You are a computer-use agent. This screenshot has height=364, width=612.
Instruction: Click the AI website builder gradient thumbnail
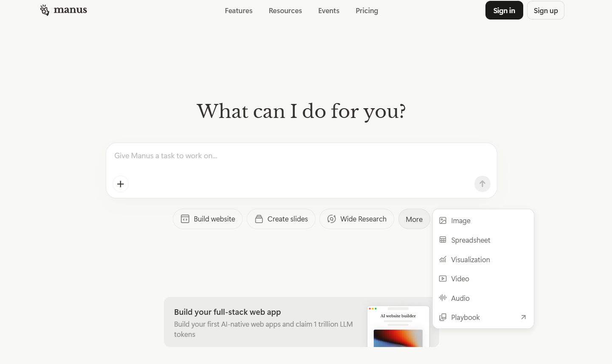point(398,339)
